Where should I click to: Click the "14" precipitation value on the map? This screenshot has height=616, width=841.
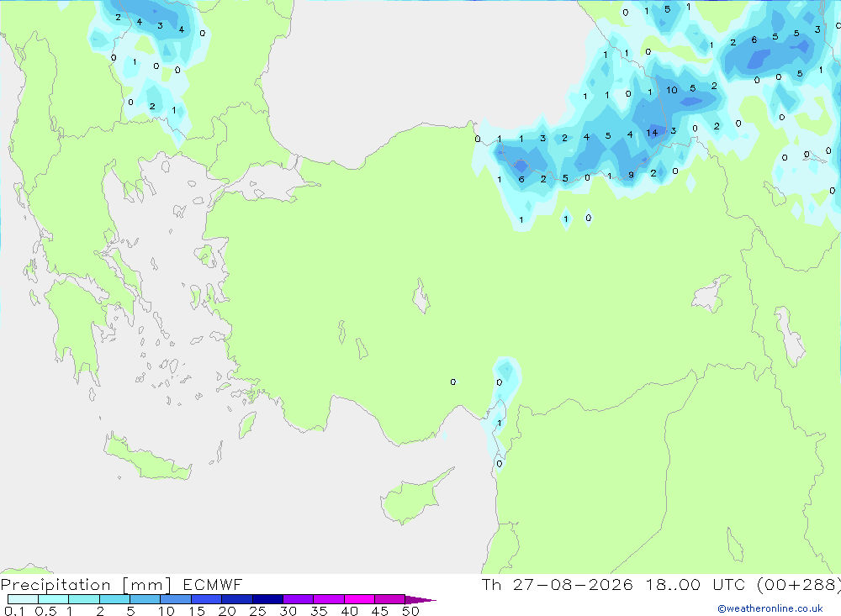click(652, 133)
